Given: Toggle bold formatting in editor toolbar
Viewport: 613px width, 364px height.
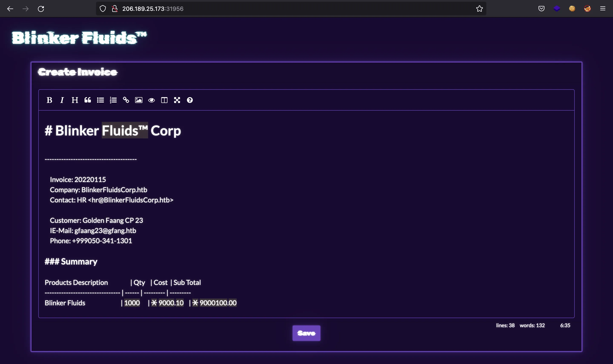Looking at the screenshot, I should pos(49,100).
